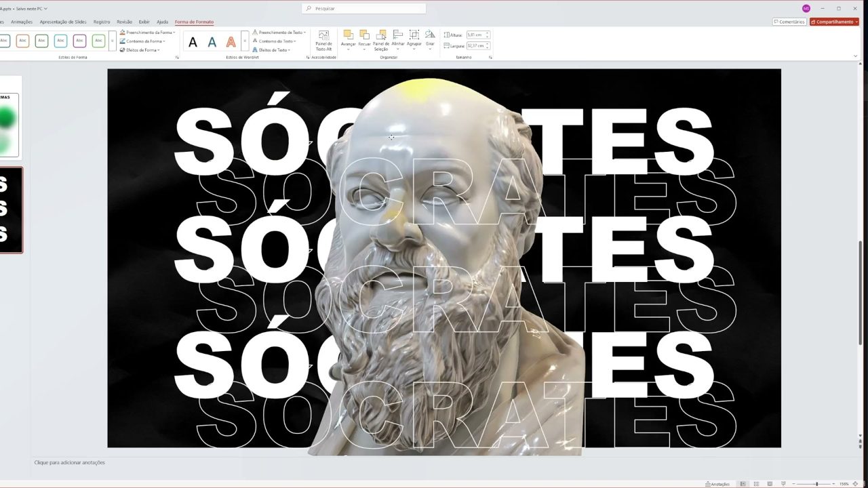The width and height of the screenshot is (868, 488).
Task: Open the Efeitos da Forma dropdown
Action: click(x=140, y=49)
